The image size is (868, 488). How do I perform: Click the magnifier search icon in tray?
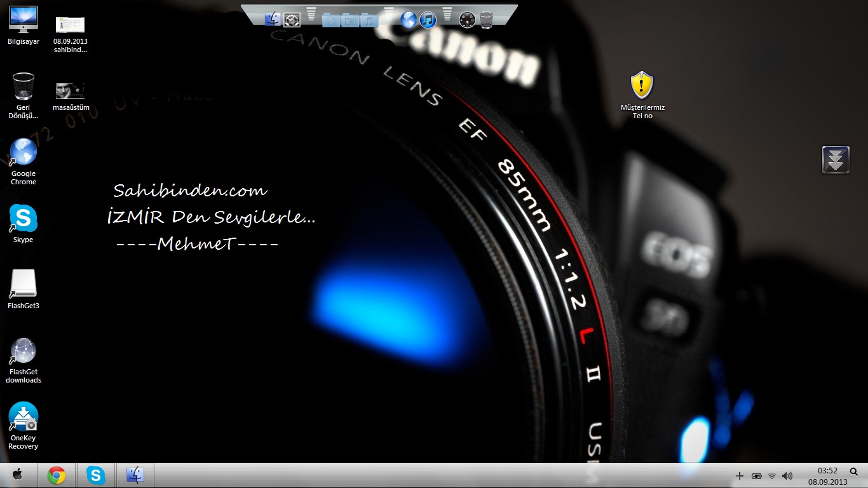[854, 471]
